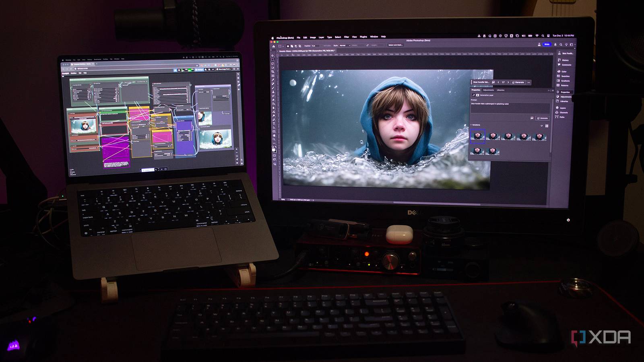Switch to the Adjustments tab
This screenshot has height=362, width=644.
point(489,90)
